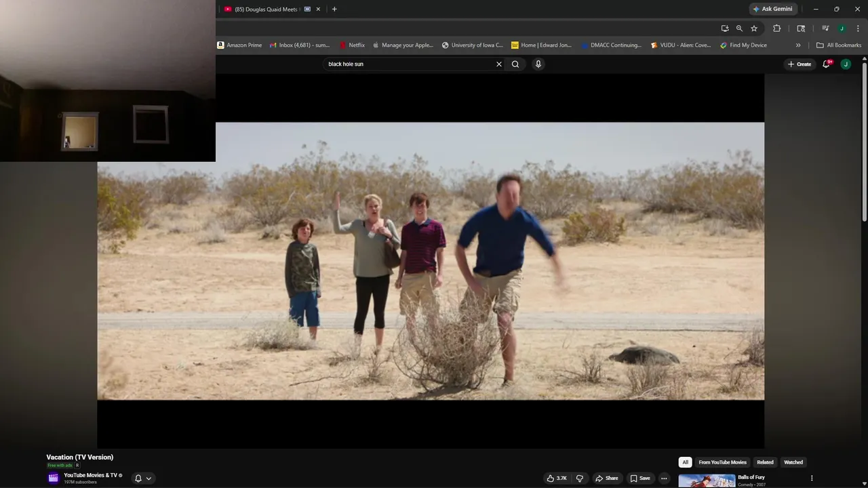
Task: Select From YouTube Movies filter chip
Action: point(722,462)
